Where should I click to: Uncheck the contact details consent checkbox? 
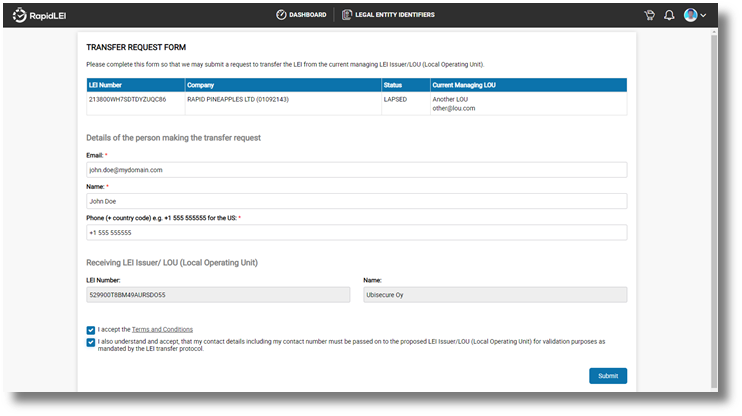91,342
